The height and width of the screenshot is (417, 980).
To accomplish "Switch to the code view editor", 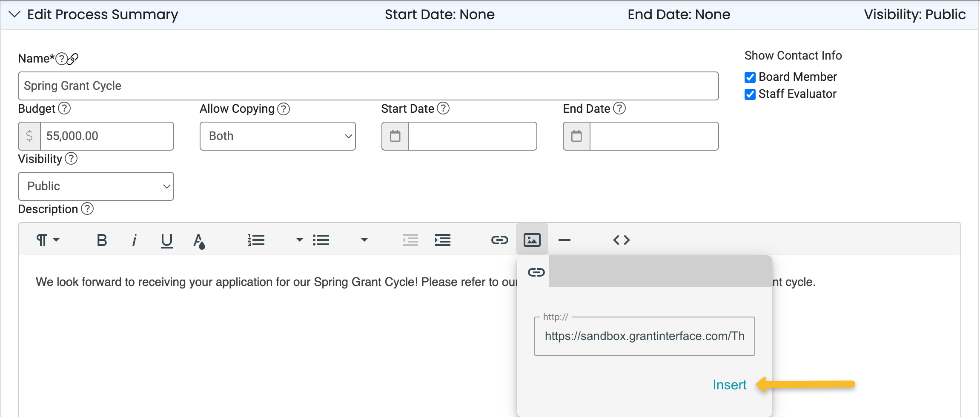I will point(621,240).
